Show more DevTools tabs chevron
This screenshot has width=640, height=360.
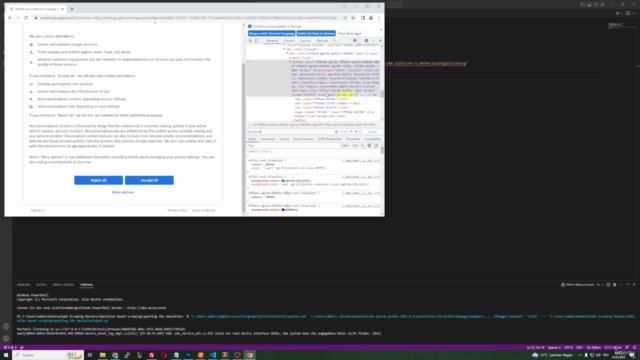(334, 41)
